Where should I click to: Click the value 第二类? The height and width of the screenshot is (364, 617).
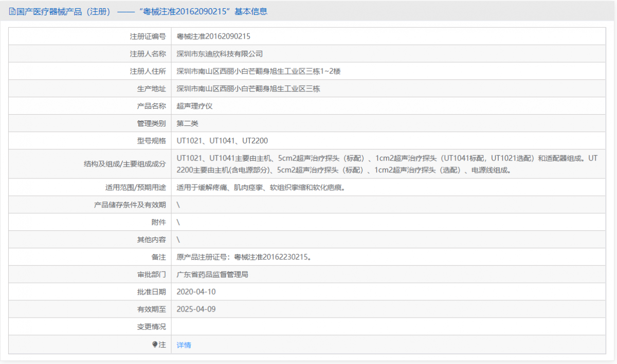click(187, 123)
